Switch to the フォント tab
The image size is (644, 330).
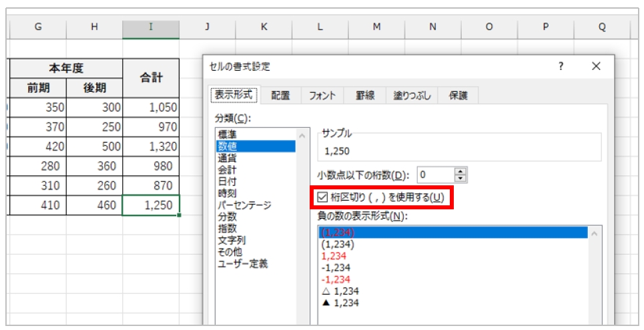(x=322, y=95)
